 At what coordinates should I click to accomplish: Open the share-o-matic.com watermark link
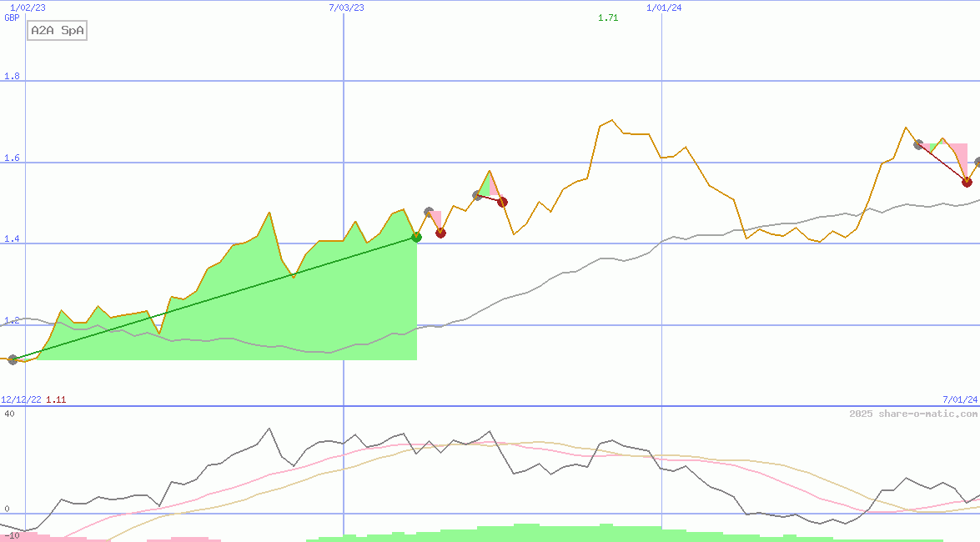tap(913, 414)
